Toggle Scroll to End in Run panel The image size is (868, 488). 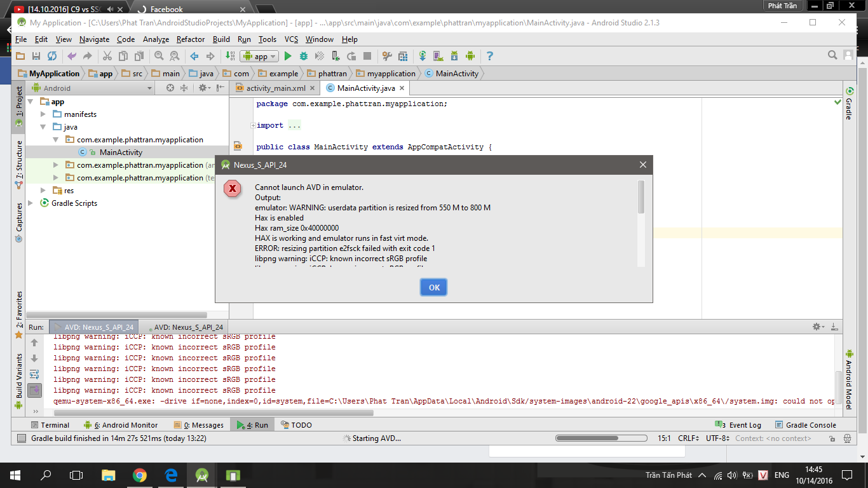pyautogui.click(x=34, y=390)
